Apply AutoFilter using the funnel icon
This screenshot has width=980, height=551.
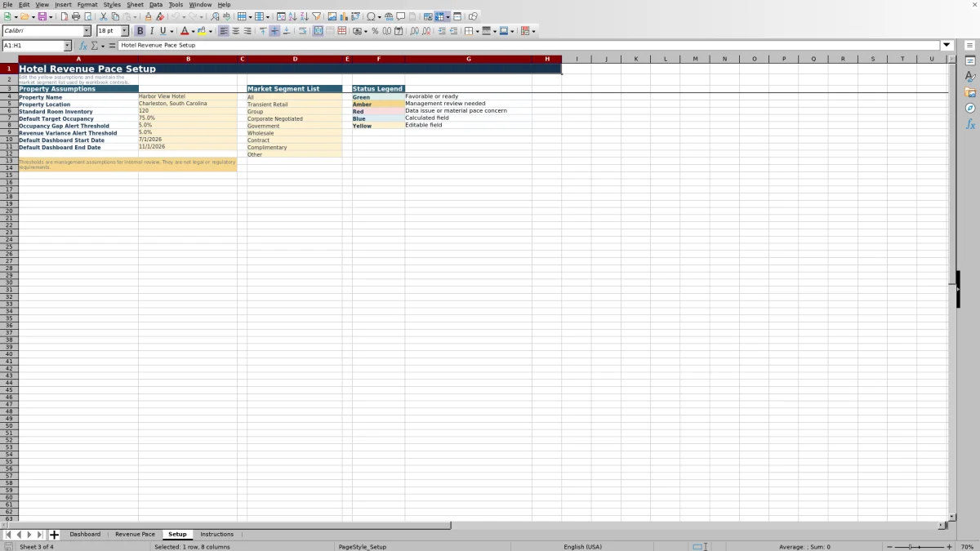click(316, 16)
